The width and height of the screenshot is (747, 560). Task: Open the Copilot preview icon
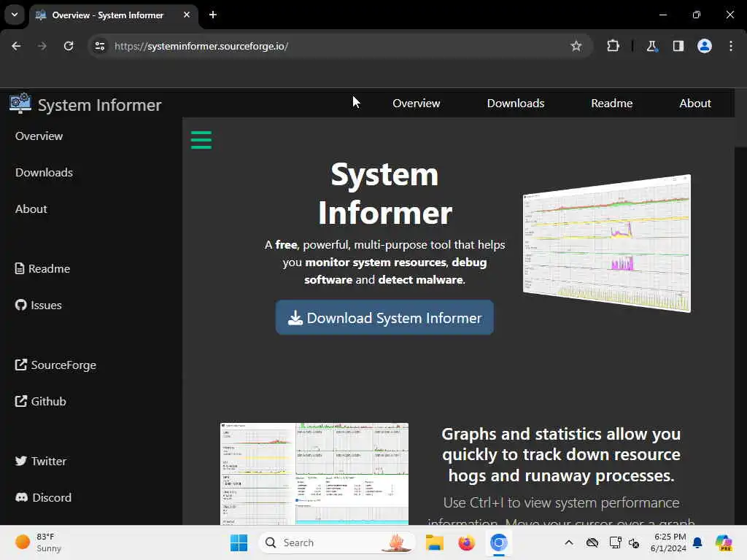tap(724, 542)
